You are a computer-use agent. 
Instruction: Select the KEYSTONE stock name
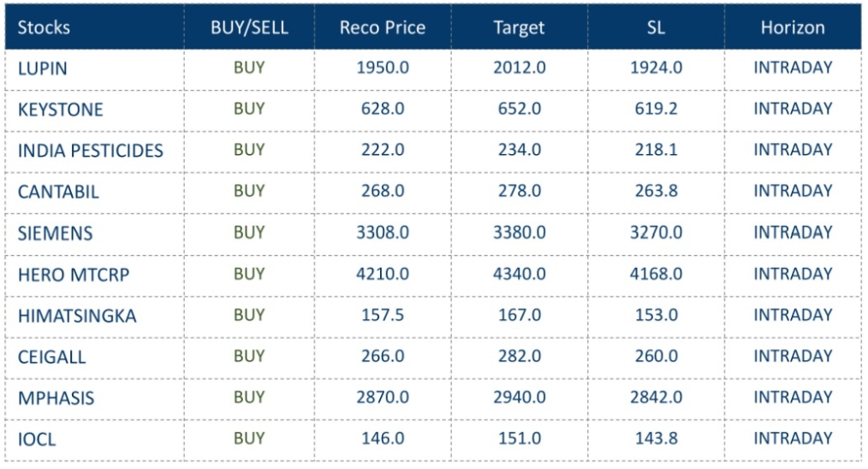click(60, 110)
